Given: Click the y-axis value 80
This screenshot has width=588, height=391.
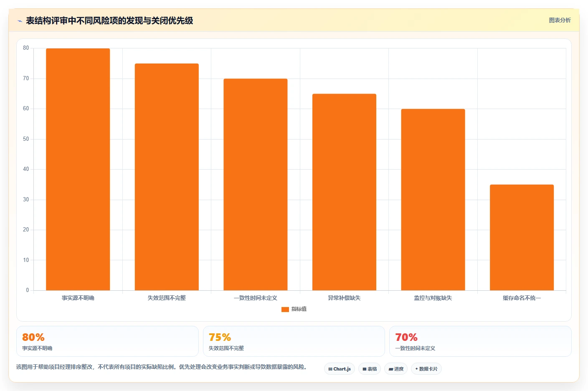Looking at the screenshot, I should tap(26, 48).
